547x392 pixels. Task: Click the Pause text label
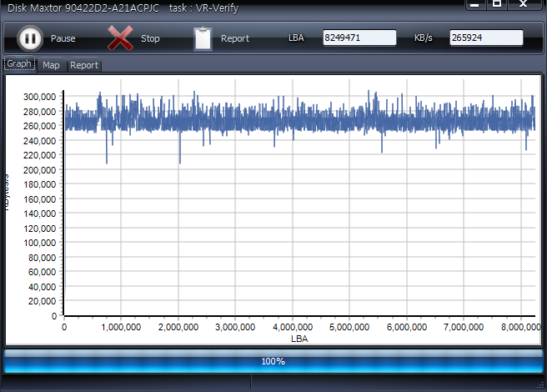(x=63, y=38)
